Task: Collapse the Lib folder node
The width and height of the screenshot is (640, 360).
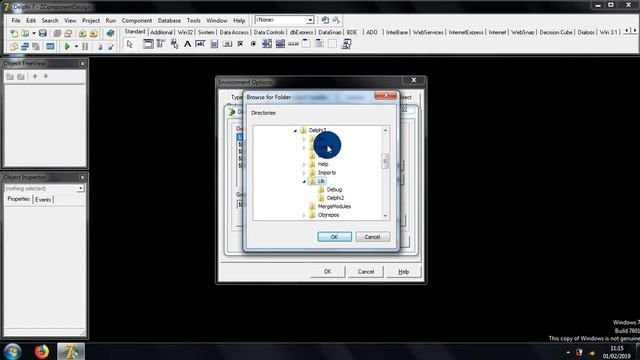Action: [304, 181]
